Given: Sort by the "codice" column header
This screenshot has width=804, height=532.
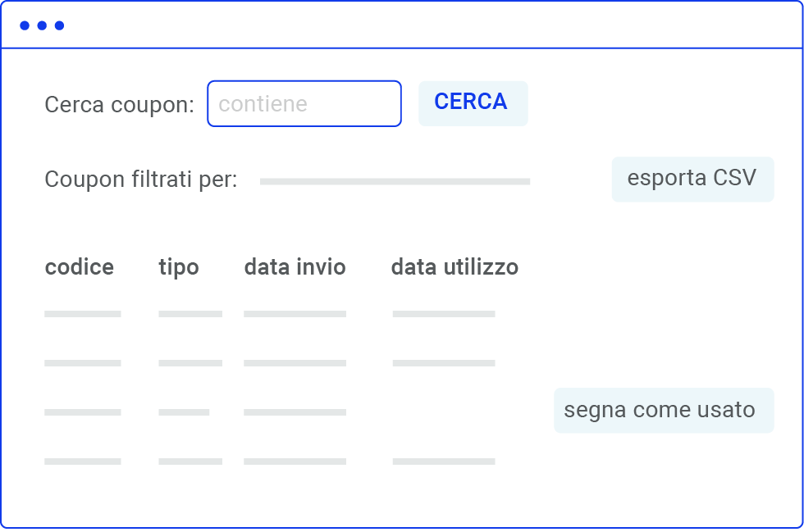Looking at the screenshot, I should coord(80,267).
